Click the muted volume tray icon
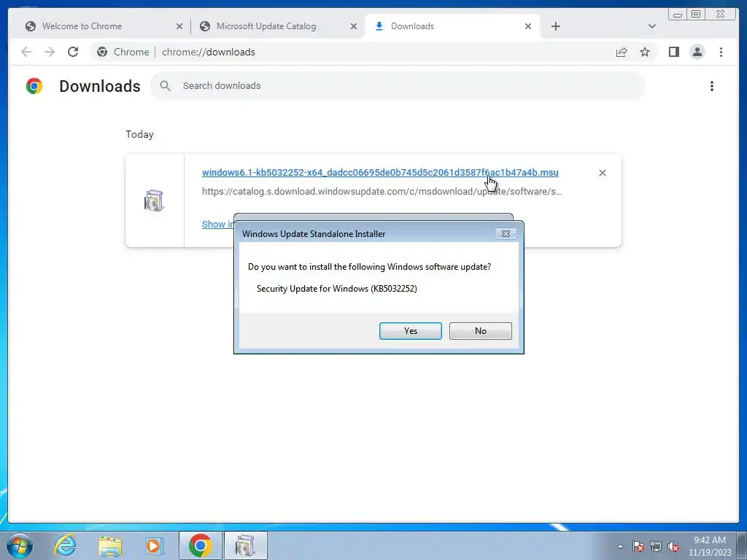Viewport: 747px width, 560px height. click(673, 546)
